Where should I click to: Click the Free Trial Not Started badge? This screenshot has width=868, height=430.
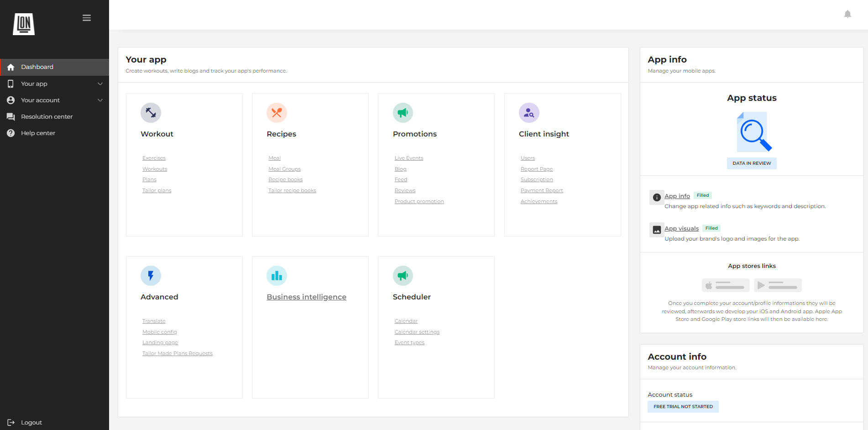point(683,407)
